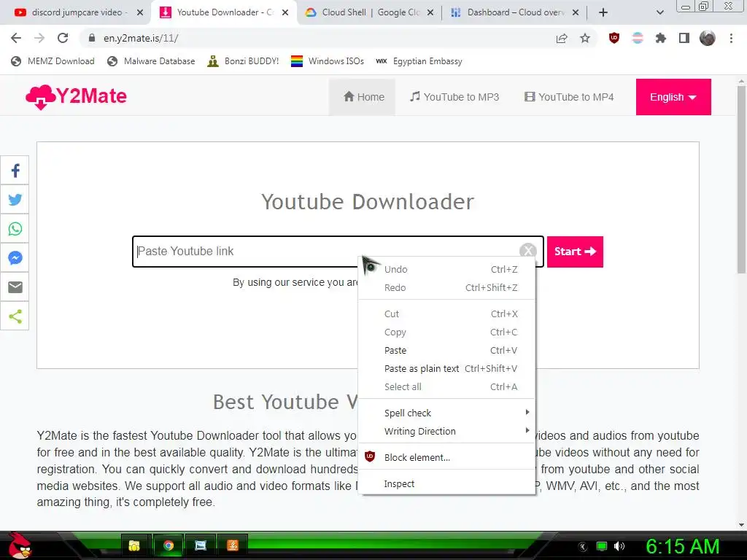Select Paste from the context menu
The width and height of the screenshot is (747, 560).
click(446, 351)
